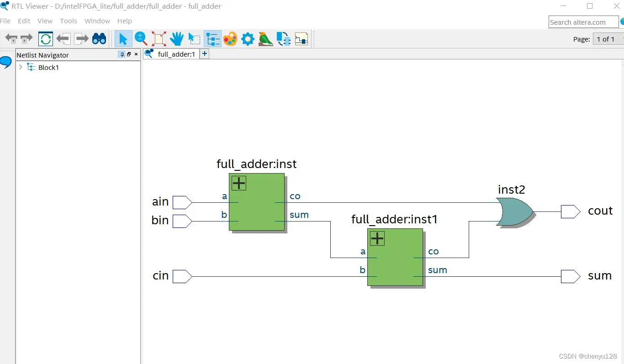Add a new tab with plus button

[x=205, y=54]
